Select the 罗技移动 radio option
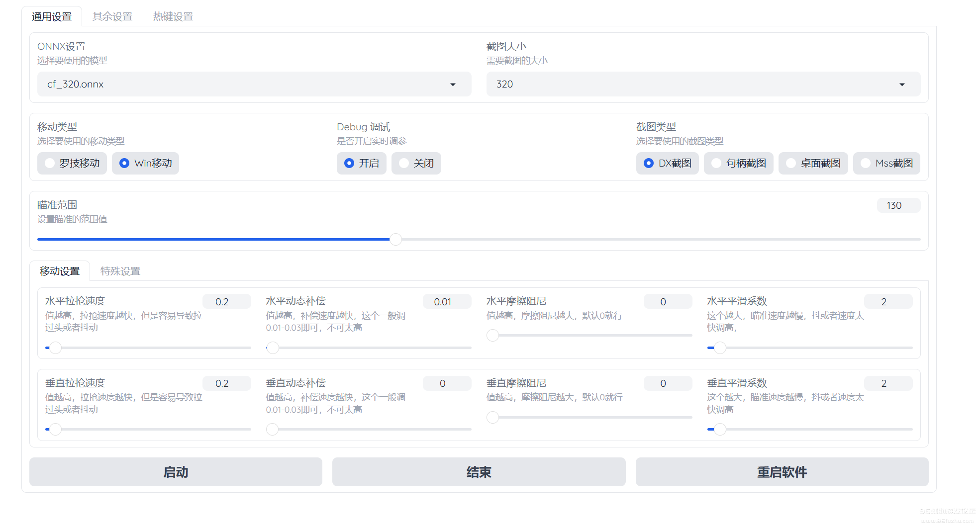 point(72,164)
